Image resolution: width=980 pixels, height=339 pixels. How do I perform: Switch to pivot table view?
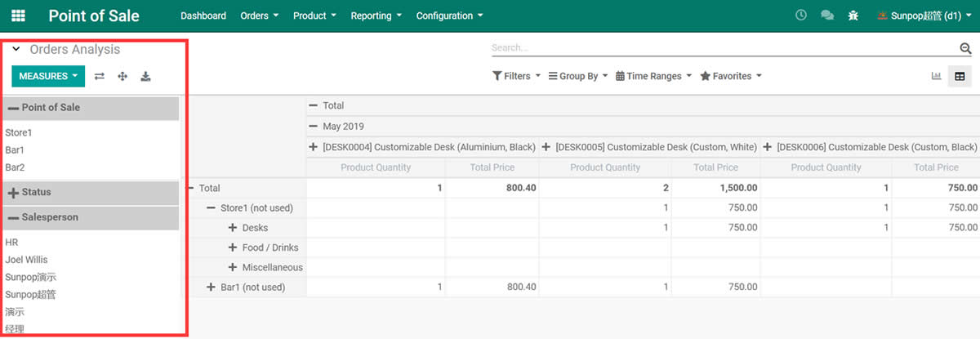[x=960, y=76]
